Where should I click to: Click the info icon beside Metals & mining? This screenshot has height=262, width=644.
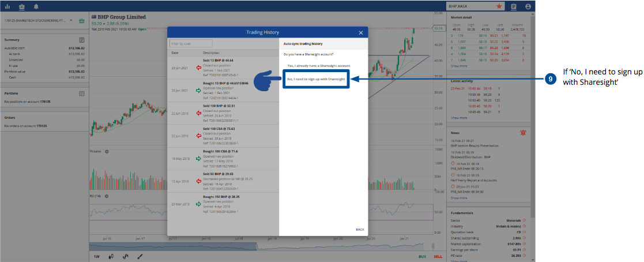click(525, 226)
